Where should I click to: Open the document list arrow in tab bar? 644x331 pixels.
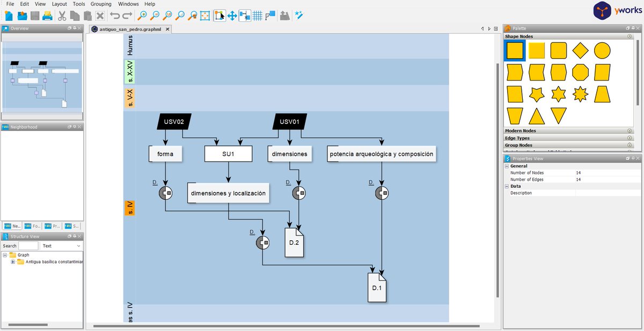pyautogui.click(x=496, y=28)
